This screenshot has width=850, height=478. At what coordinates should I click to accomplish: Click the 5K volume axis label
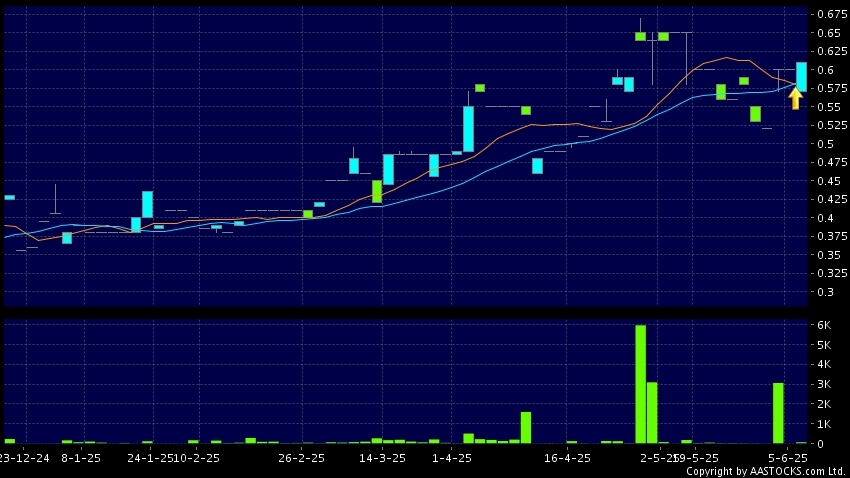coord(824,345)
